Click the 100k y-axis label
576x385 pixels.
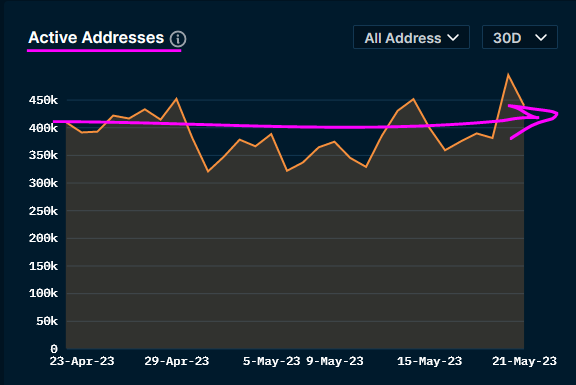point(43,294)
